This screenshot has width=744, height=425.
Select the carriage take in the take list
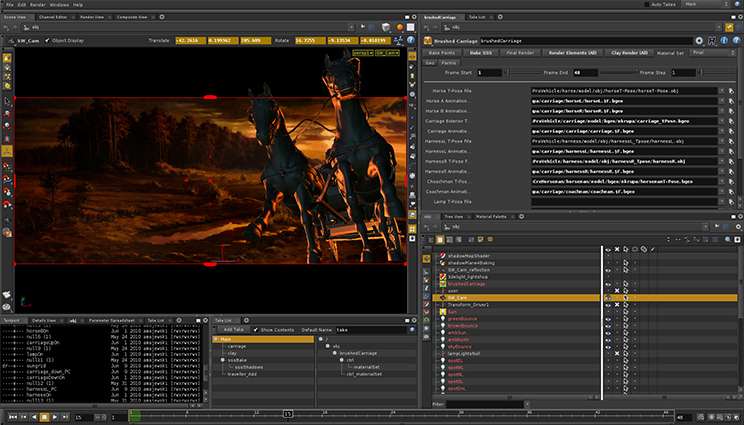coord(237,346)
